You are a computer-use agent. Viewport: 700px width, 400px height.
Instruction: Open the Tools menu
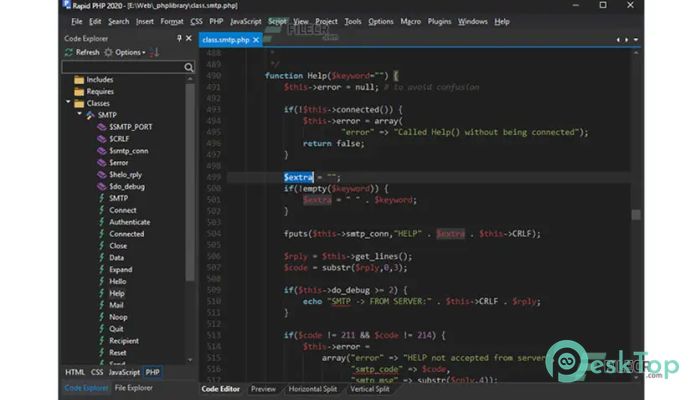(353, 21)
